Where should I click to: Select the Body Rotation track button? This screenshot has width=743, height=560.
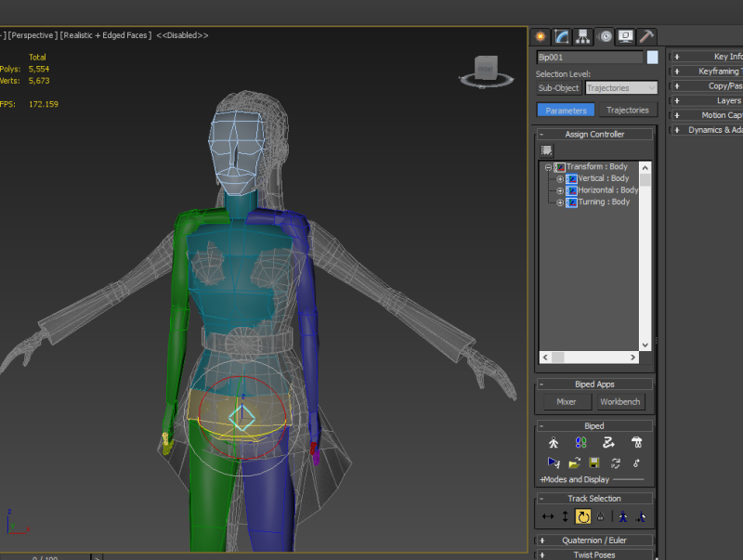click(583, 516)
